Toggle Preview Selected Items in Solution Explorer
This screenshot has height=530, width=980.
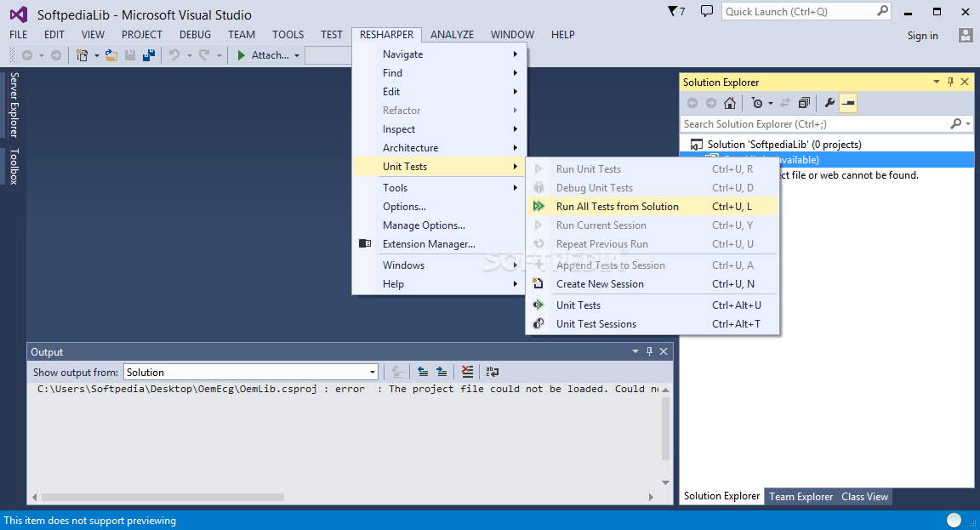click(x=848, y=103)
